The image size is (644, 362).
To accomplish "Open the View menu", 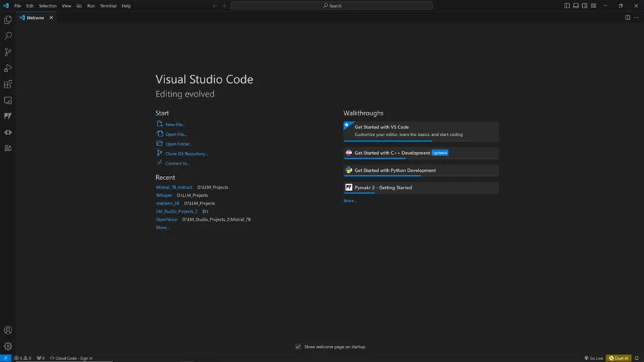I will coord(66,5).
